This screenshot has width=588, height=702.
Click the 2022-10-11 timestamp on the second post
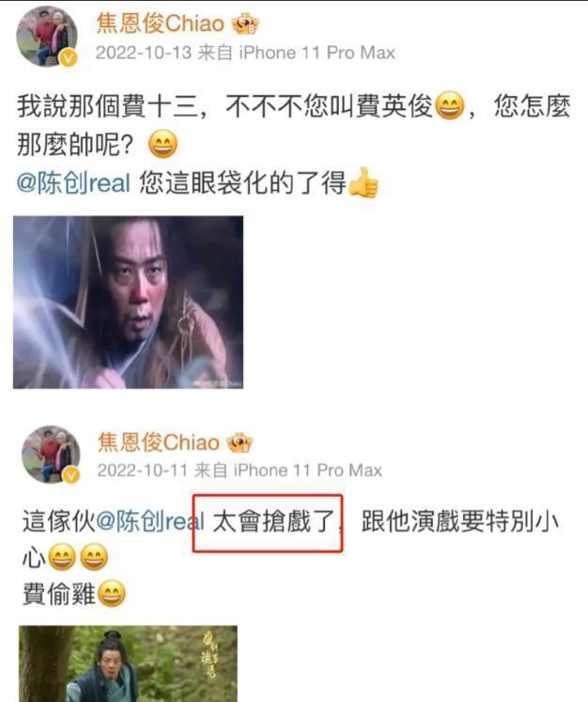tap(142, 471)
